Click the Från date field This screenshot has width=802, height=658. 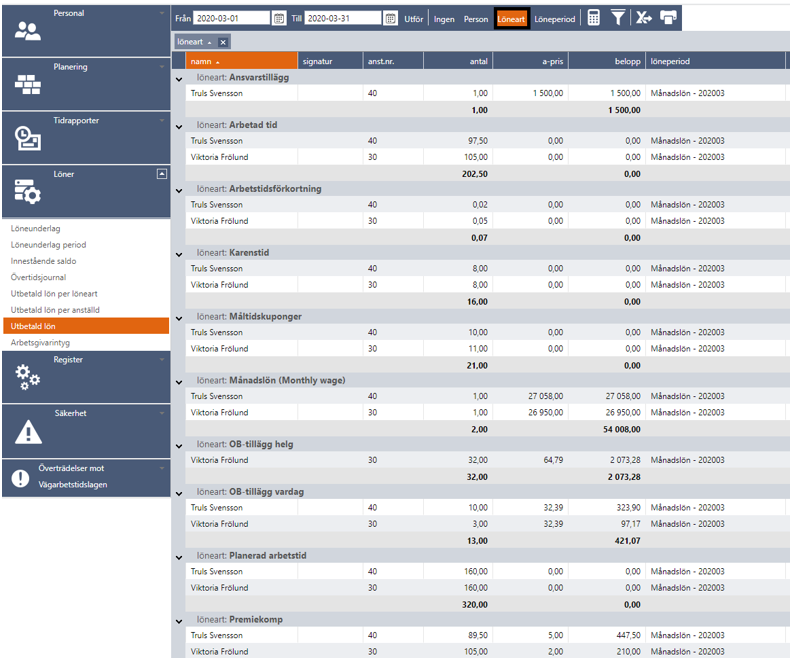[x=231, y=18]
